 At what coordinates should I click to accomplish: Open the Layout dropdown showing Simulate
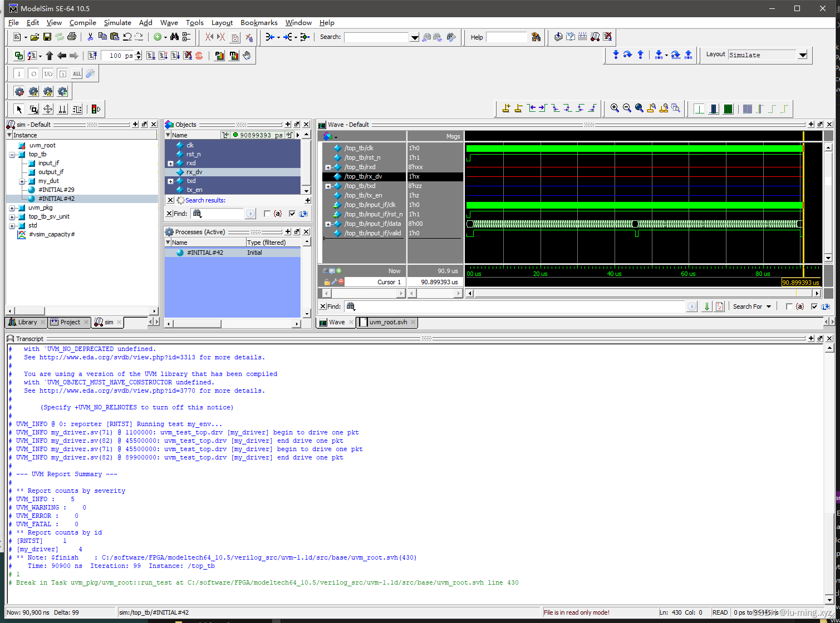coord(802,55)
